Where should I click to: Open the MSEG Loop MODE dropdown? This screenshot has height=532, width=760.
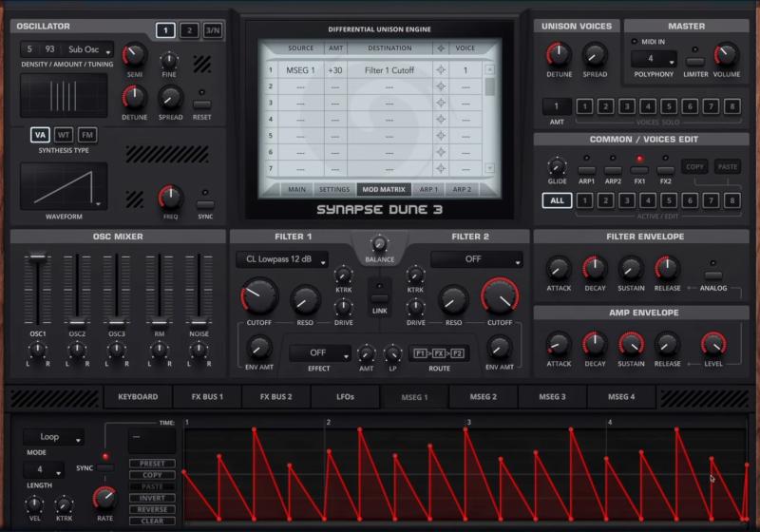click(x=53, y=437)
